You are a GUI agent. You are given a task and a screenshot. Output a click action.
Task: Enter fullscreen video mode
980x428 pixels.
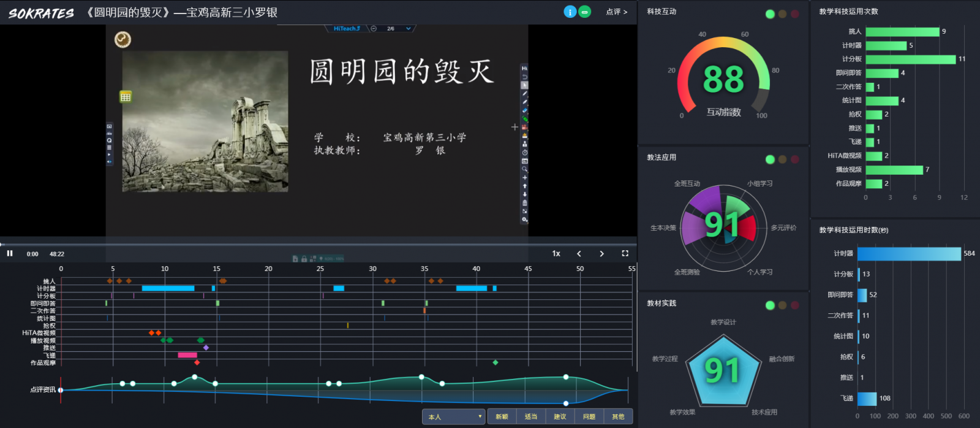point(625,253)
